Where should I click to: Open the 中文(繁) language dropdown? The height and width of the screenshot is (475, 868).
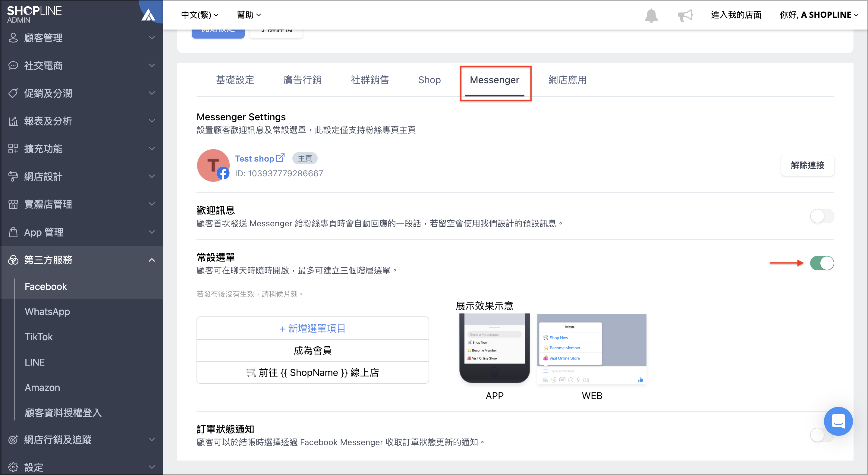(200, 15)
